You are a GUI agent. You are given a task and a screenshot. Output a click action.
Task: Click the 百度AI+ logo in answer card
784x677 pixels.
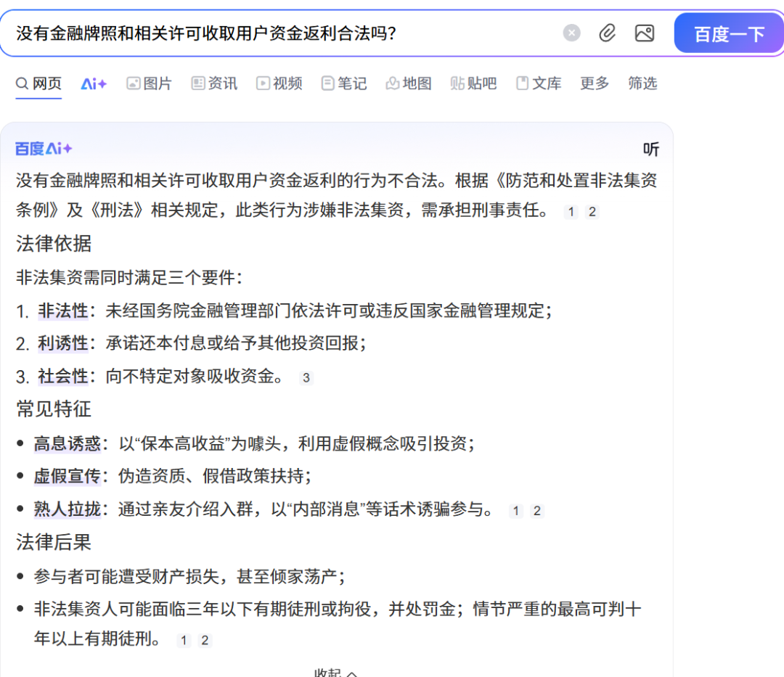[44, 149]
